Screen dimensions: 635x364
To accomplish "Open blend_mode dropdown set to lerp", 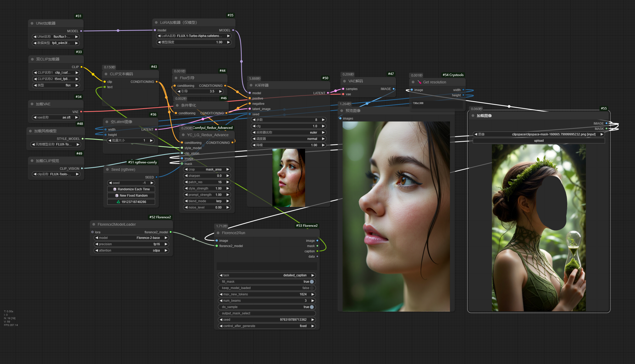I will coord(207,201).
